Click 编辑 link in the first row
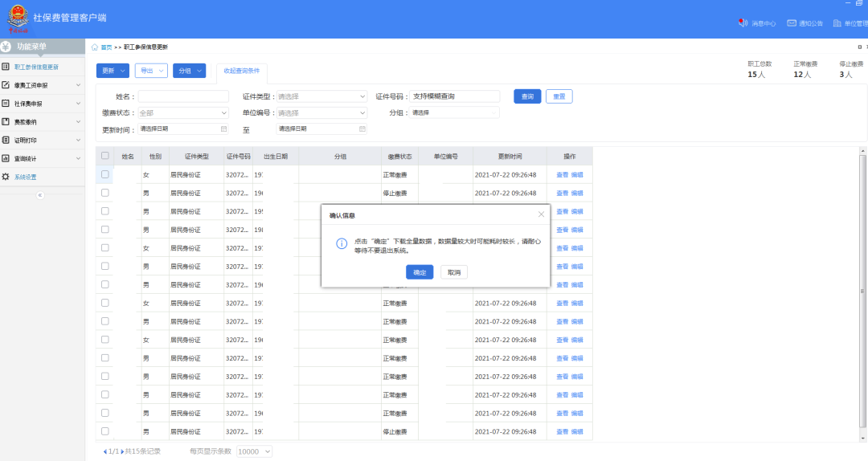This screenshot has width=868, height=461. pyautogui.click(x=577, y=175)
